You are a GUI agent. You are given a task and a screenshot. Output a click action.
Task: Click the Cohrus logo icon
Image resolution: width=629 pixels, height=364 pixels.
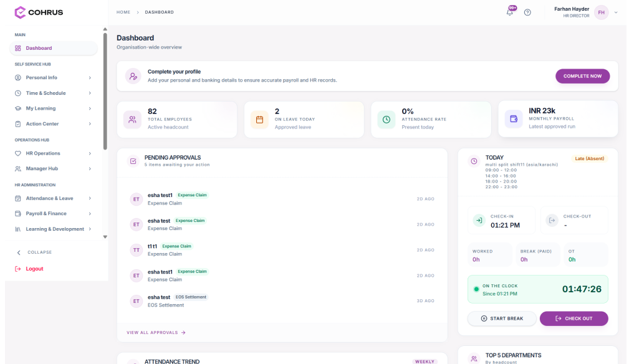click(20, 12)
